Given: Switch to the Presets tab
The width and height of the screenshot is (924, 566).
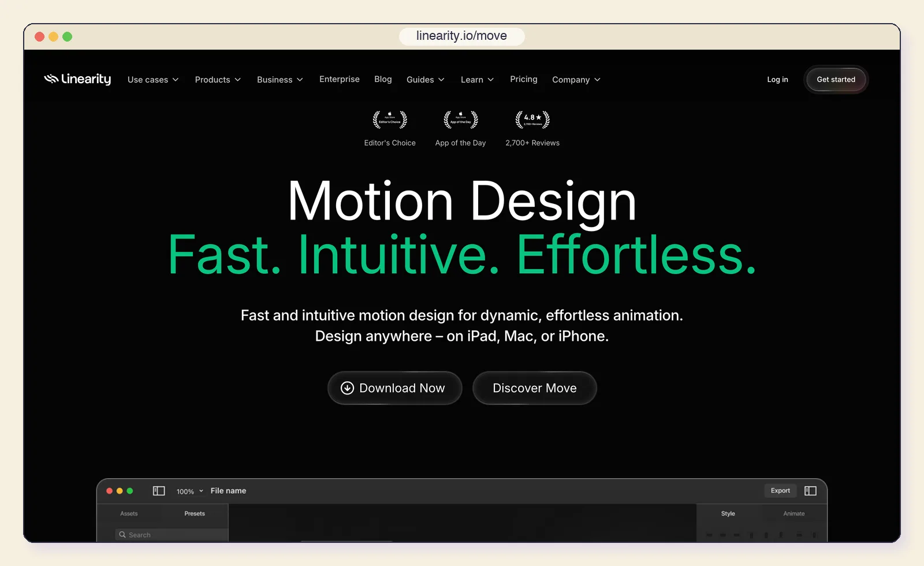Looking at the screenshot, I should coord(195,513).
